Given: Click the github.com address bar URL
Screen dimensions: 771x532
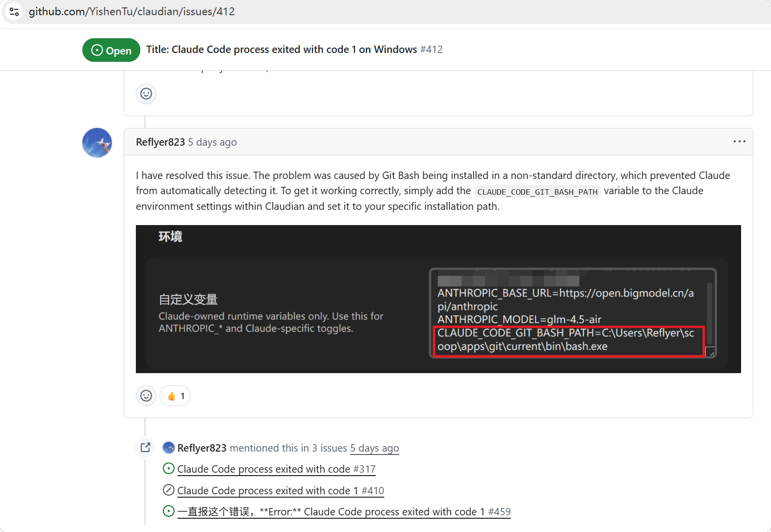Looking at the screenshot, I should (131, 11).
